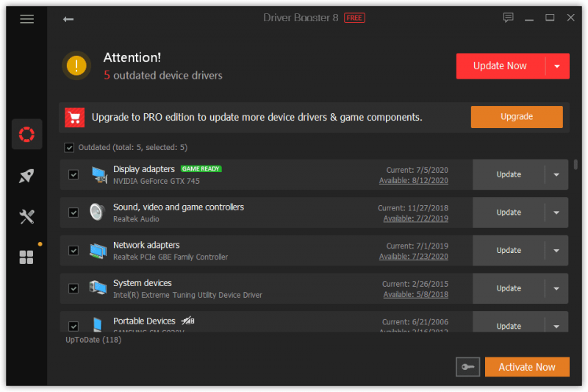
Task: Click the System devices icon
Action: [98, 288]
